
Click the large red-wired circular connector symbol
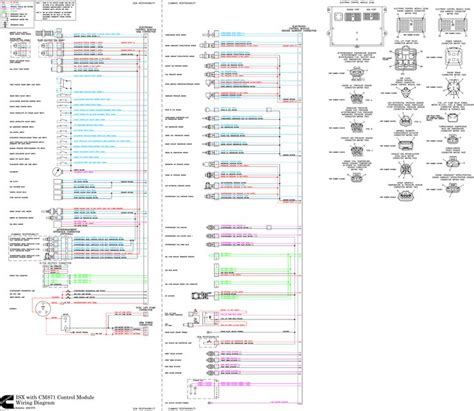tap(42, 309)
